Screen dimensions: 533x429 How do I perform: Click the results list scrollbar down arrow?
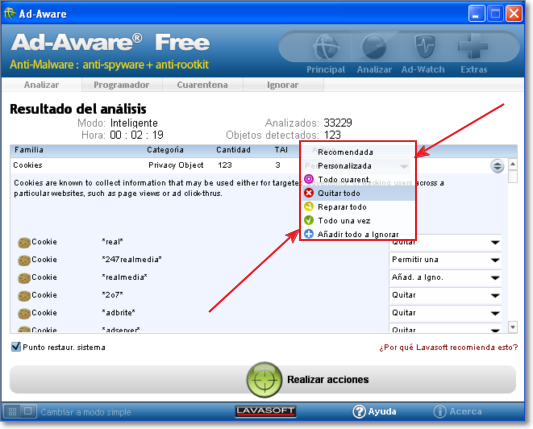(x=513, y=327)
